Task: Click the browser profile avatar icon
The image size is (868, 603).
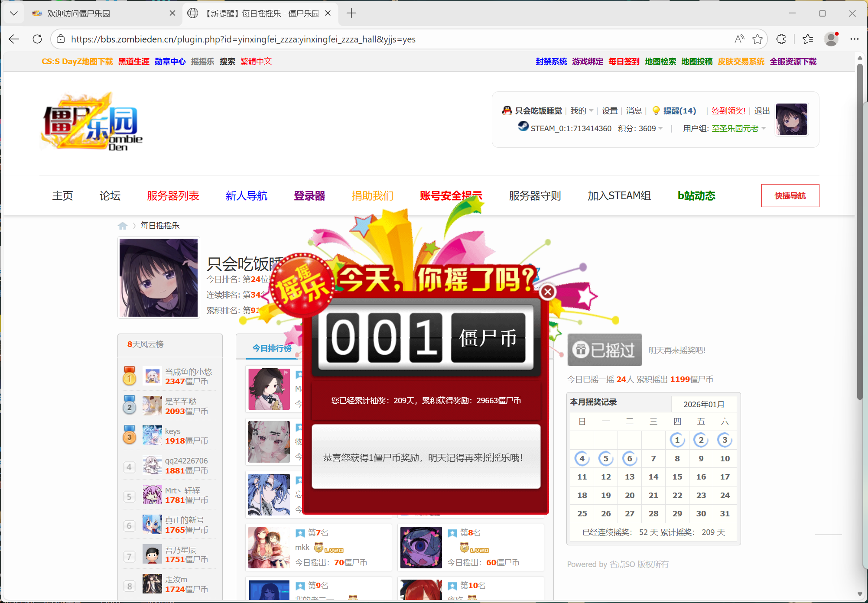Action: point(831,39)
